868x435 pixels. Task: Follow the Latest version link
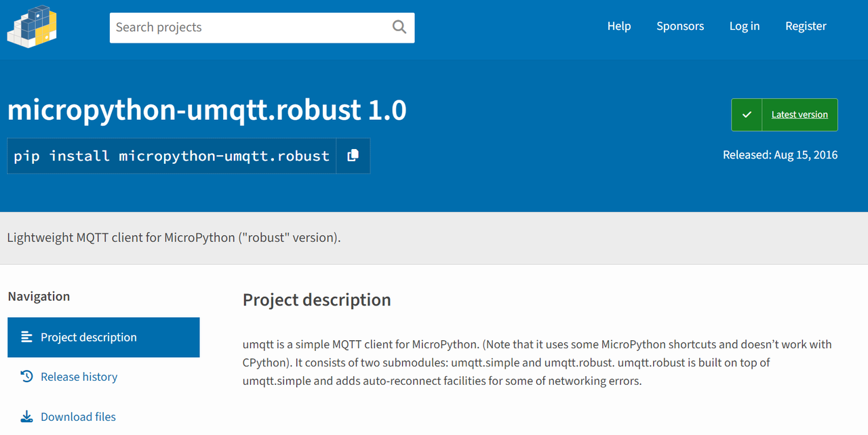click(800, 115)
